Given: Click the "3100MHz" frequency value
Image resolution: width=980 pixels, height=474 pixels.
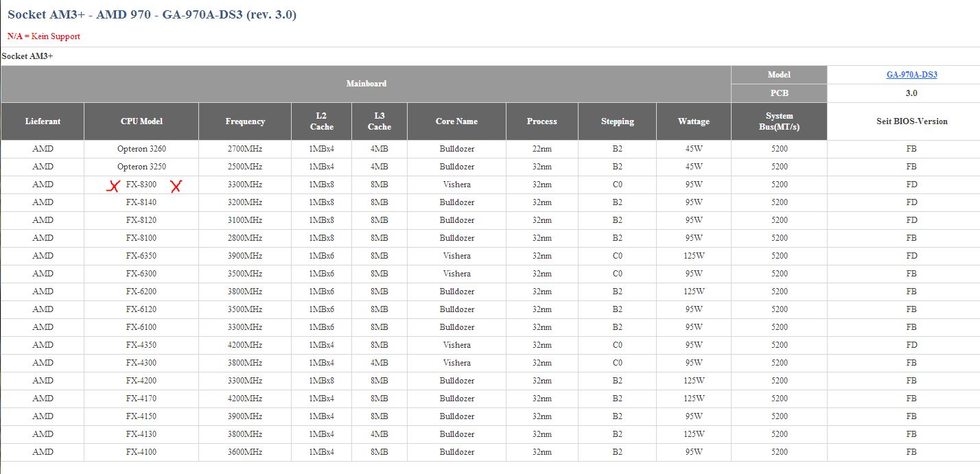Looking at the screenshot, I should coord(245,220).
